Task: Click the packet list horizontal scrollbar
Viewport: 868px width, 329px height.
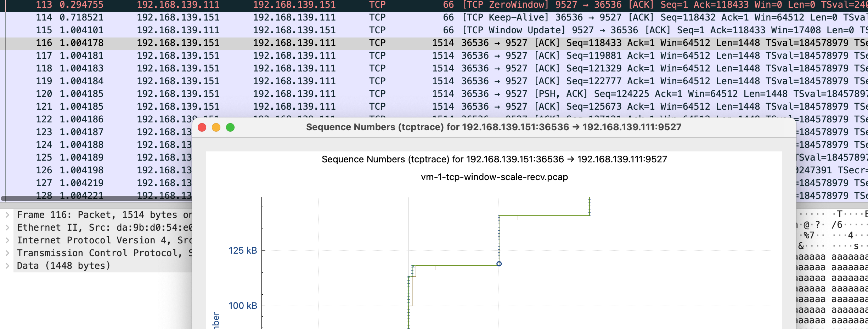Action: [x=96, y=198]
